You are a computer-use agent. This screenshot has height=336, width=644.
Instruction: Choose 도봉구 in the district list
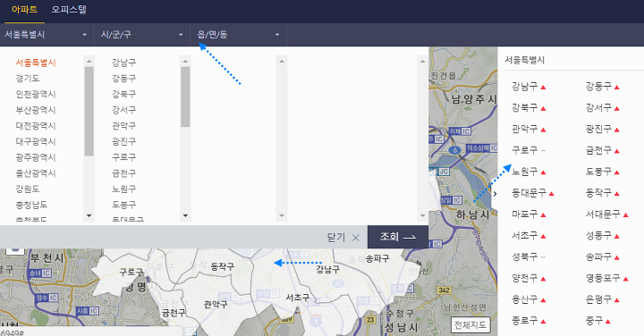pos(123,205)
